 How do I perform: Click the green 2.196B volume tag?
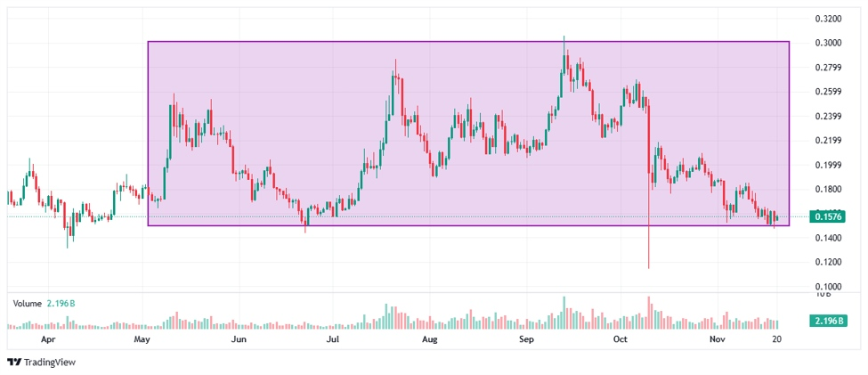pyautogui.click(x=830, y=321)
